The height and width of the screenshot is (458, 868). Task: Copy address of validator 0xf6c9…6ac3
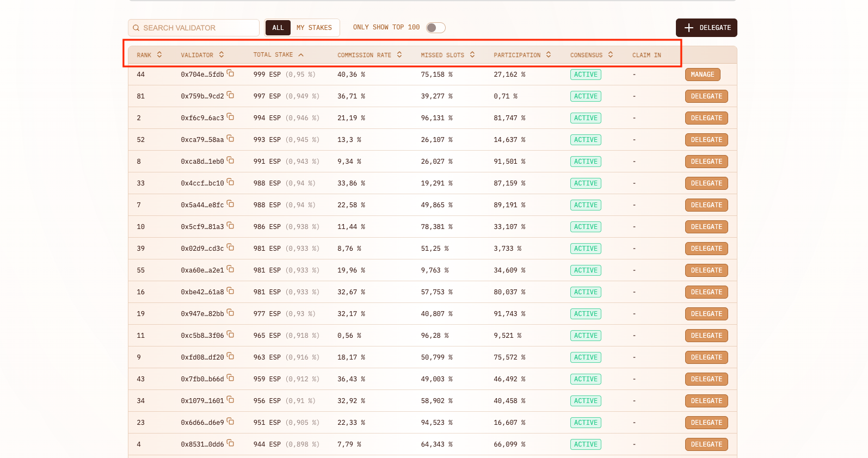tap(230, 117)
